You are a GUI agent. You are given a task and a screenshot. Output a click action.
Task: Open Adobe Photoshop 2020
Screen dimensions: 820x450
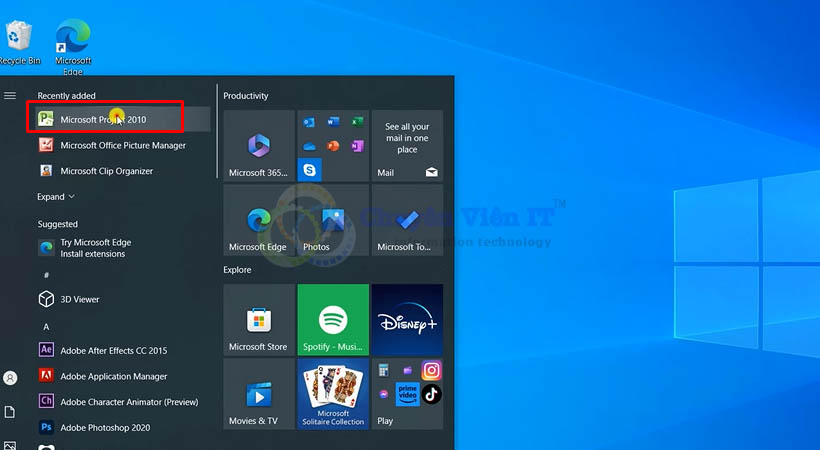pos(104,427)
